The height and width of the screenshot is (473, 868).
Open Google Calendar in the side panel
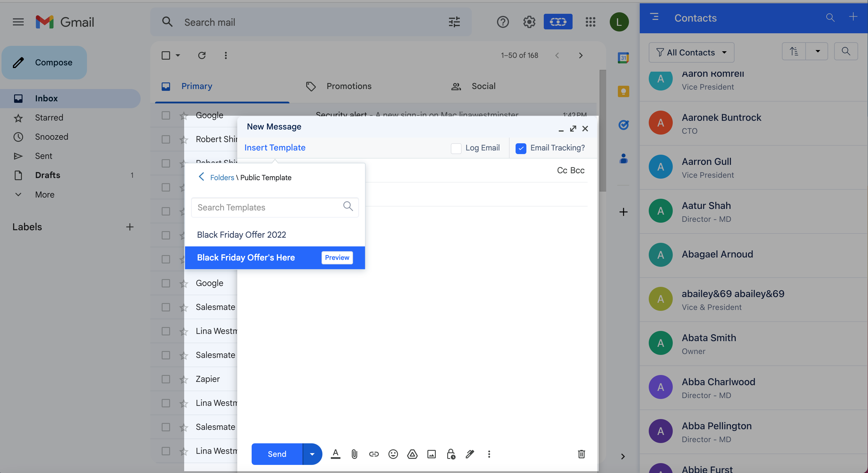pyautogui.click(x=623, y=58)
